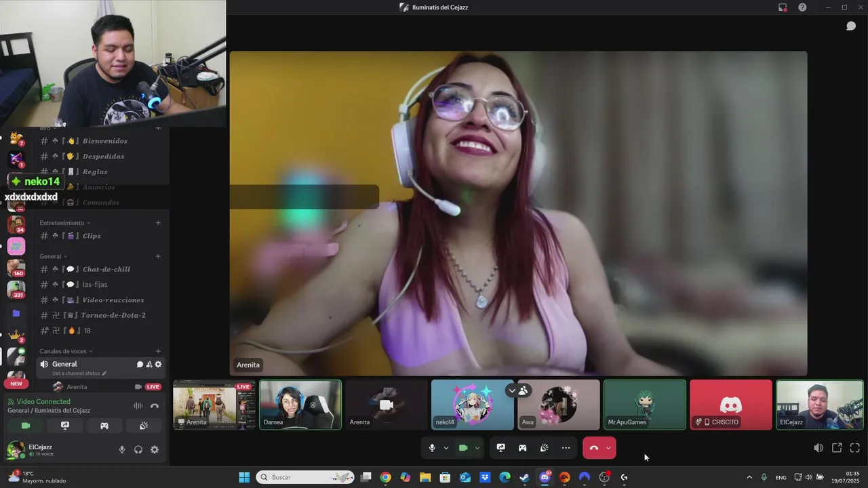
Task: Collapse Entretenimiento category
Action: pos(65,223)
